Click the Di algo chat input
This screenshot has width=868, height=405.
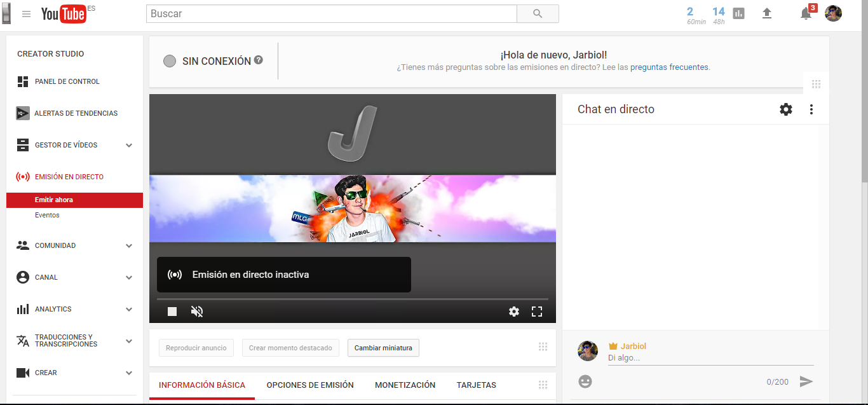coord(710,358)
